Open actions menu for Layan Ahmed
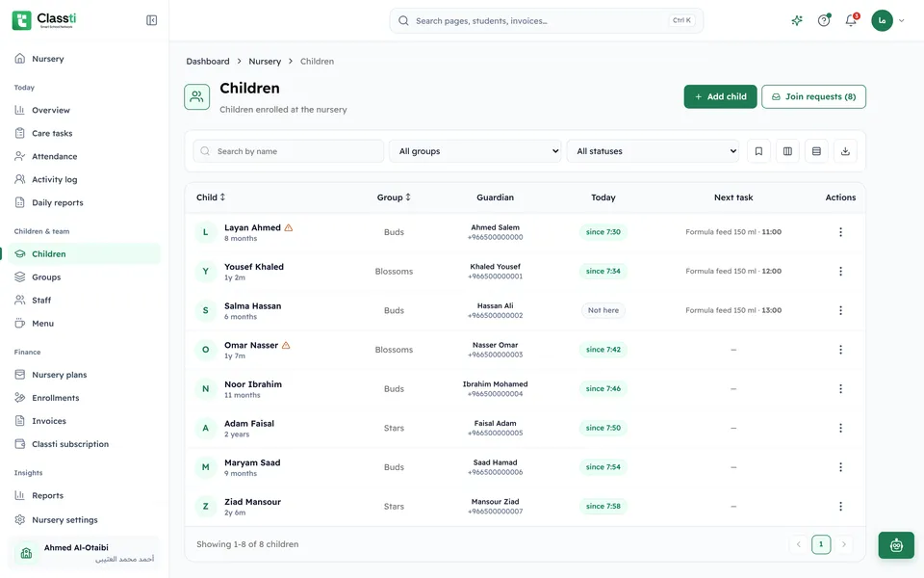 (x=840, y=232)
